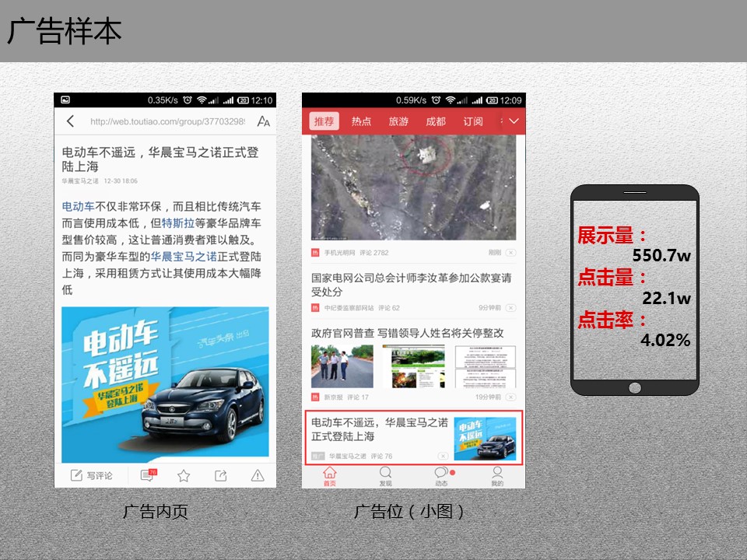Viewport: 747px width, 560px height.
Task: Open the 旅游 channel tab
Action: pyautogui.click(x=398, y=121)
